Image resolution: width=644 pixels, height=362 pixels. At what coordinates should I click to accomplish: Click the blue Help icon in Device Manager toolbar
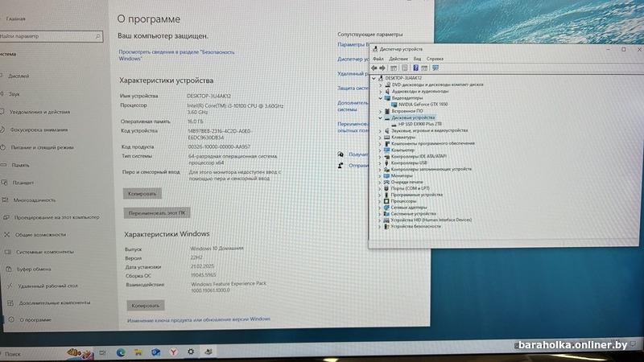415,68
